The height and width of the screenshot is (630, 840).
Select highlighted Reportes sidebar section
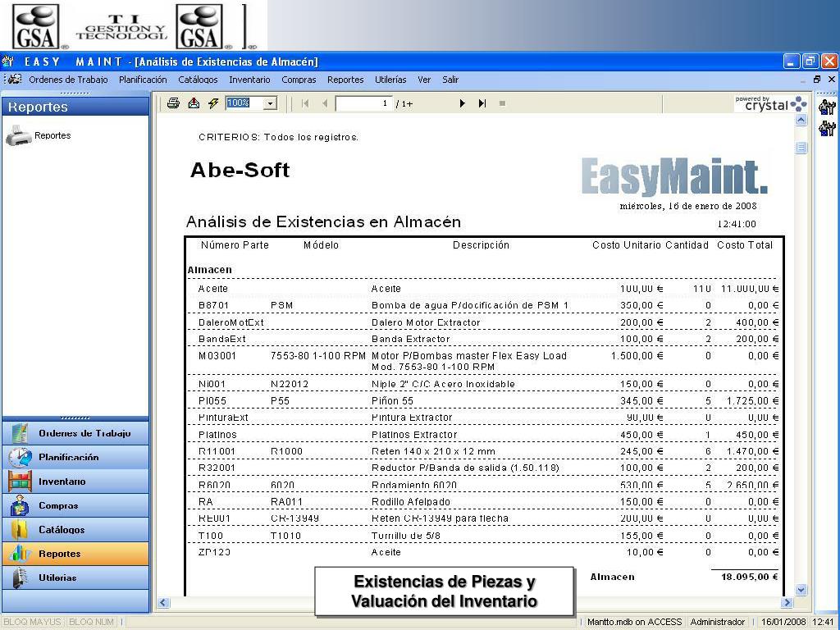(x=75, y=554)
